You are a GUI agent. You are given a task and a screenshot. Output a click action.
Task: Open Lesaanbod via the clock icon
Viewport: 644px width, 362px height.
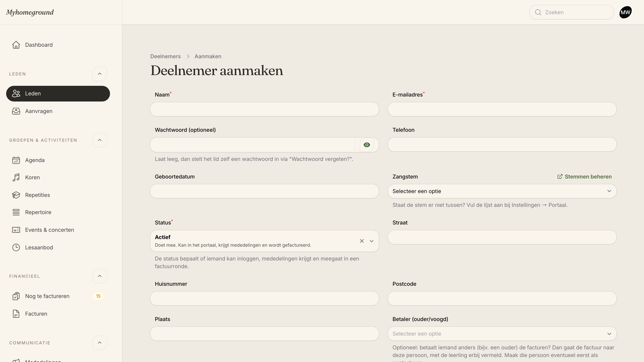click(16, 247)
